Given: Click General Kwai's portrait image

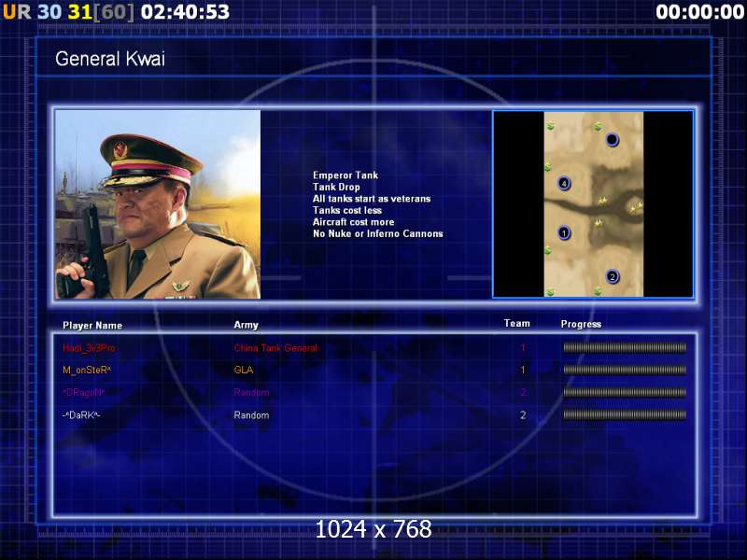Looking at the screenshot, I should [158, 204].
